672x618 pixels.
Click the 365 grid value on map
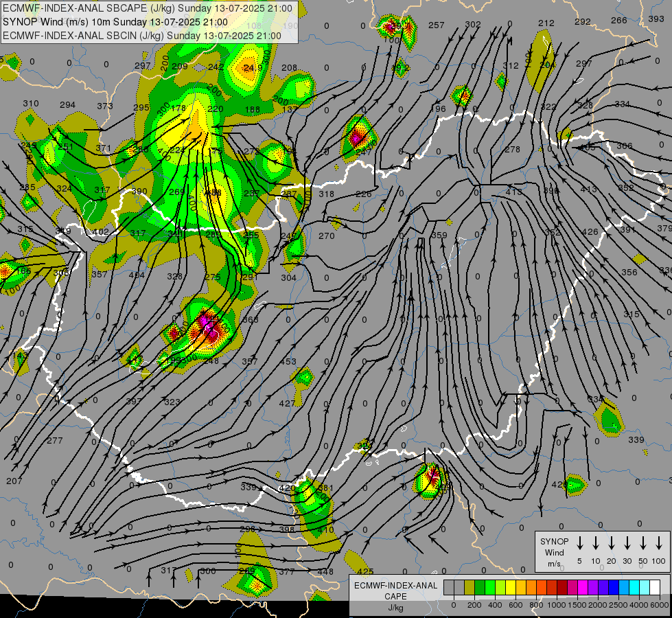[x=251, y=319]
